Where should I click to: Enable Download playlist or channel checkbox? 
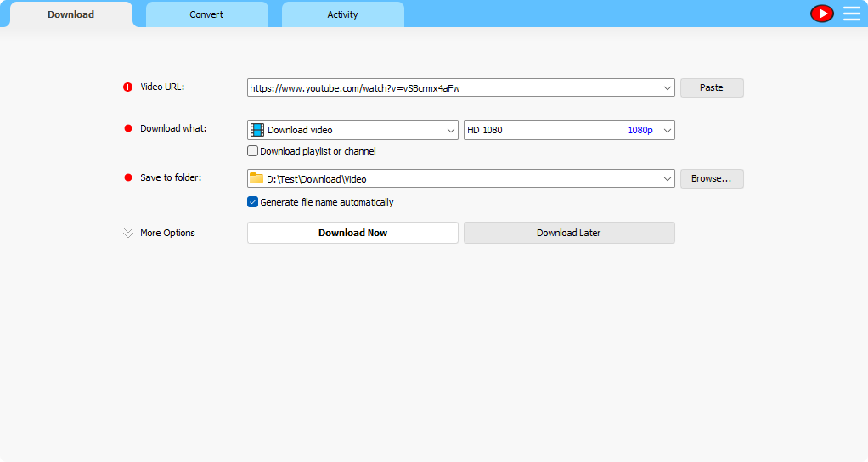[x=252, y=151]
